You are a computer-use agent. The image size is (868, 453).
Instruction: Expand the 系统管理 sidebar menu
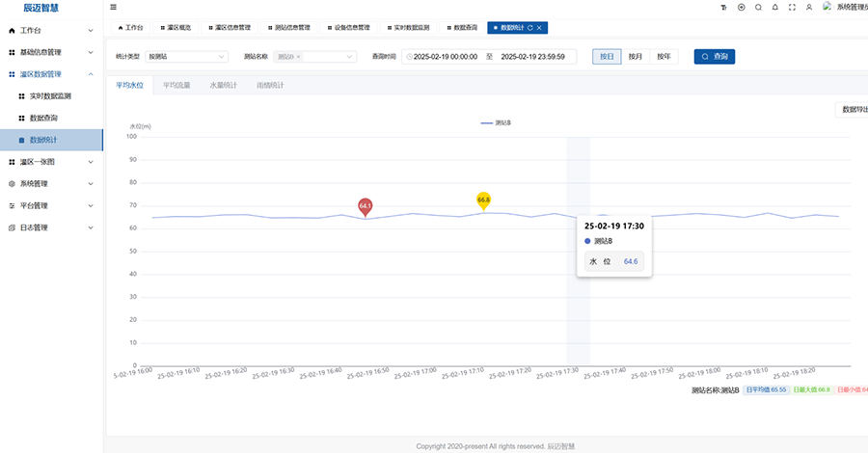[x=51, y=183]
